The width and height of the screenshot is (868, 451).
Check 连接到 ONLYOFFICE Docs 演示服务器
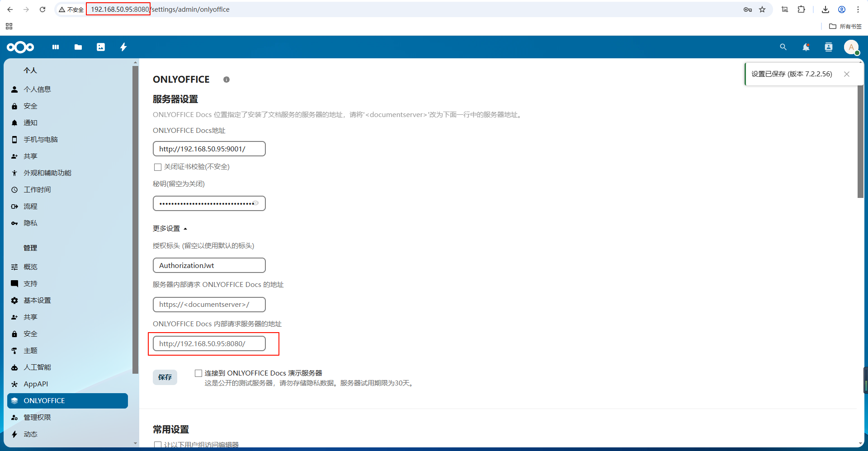coord(198,373)
